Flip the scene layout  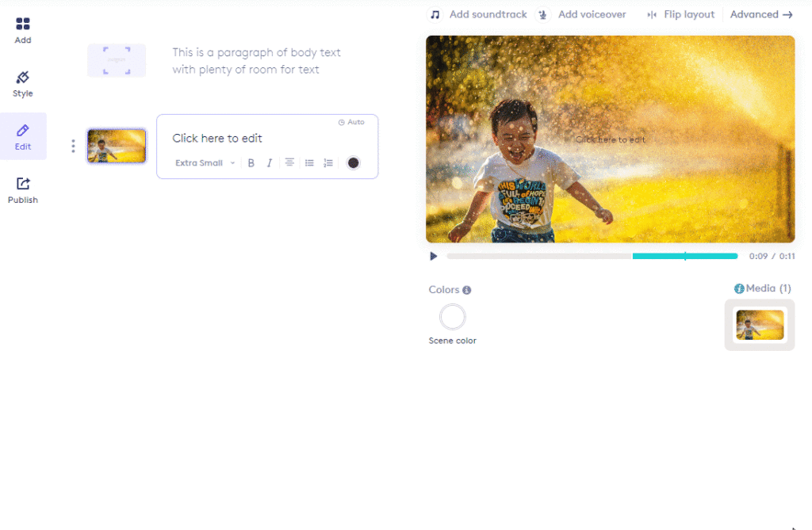pos(680,14)
